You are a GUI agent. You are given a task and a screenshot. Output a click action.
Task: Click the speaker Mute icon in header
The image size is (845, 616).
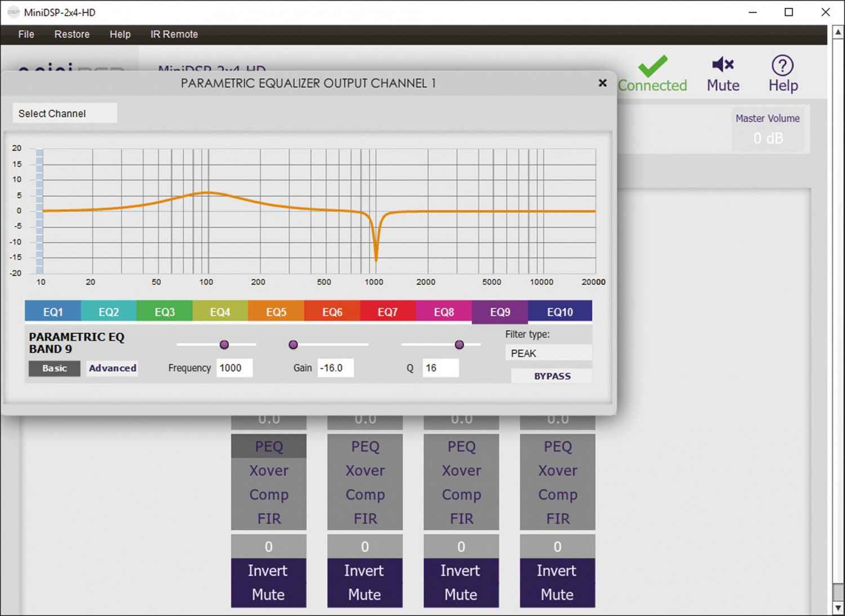click(x=723, y=65)
